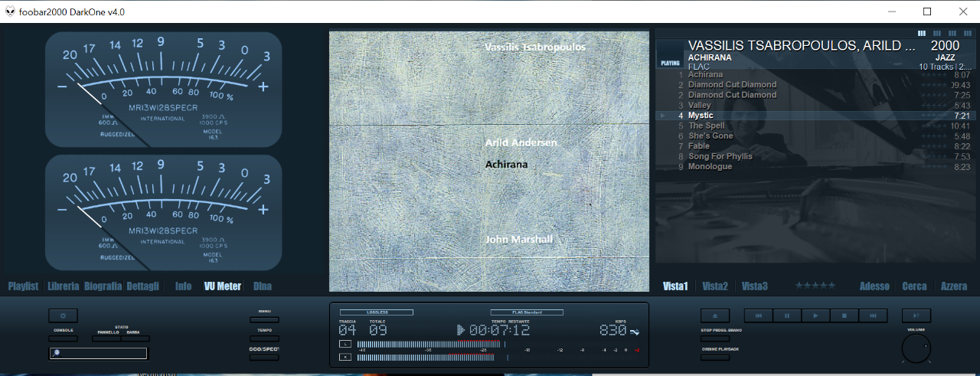Click the star rating beside Vista3

point(815,286)
